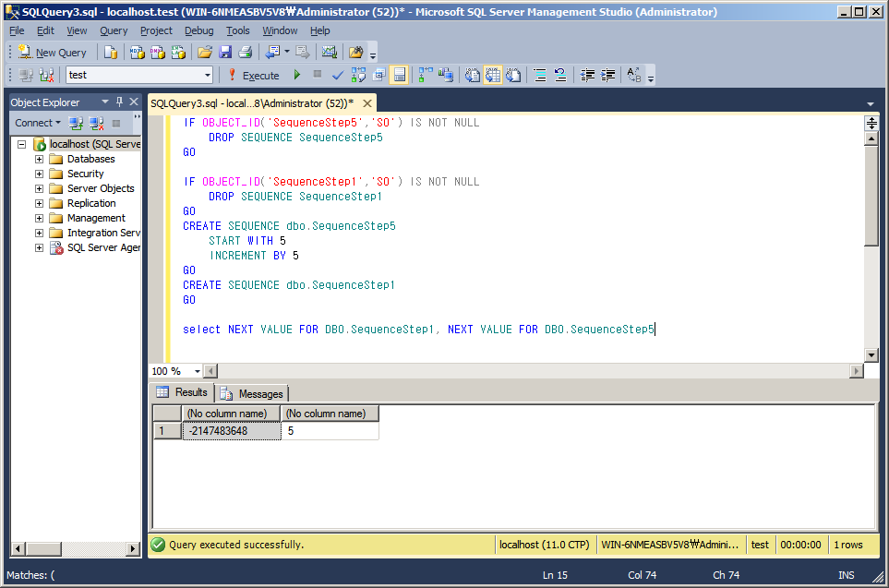
Task: Open the Window menu
Action: coord(280,30)
